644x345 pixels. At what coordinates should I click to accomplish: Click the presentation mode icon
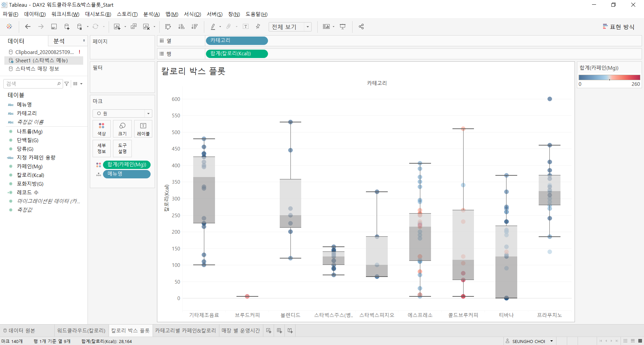[343, 26]
